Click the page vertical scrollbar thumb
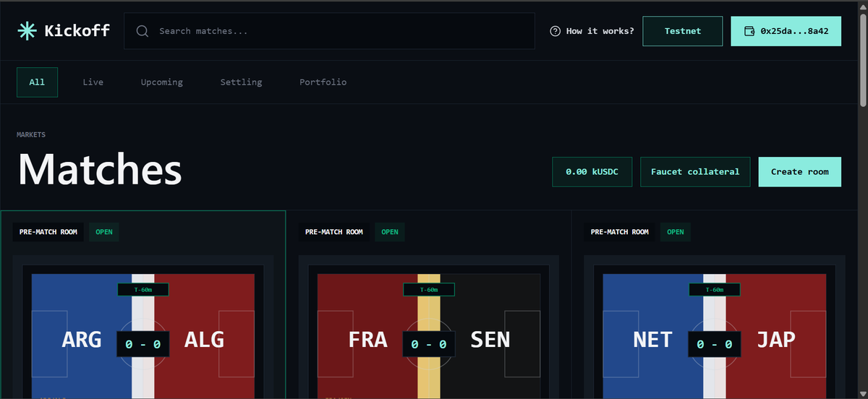Viewport: 868px width, 399px height. tap(862, 60)
